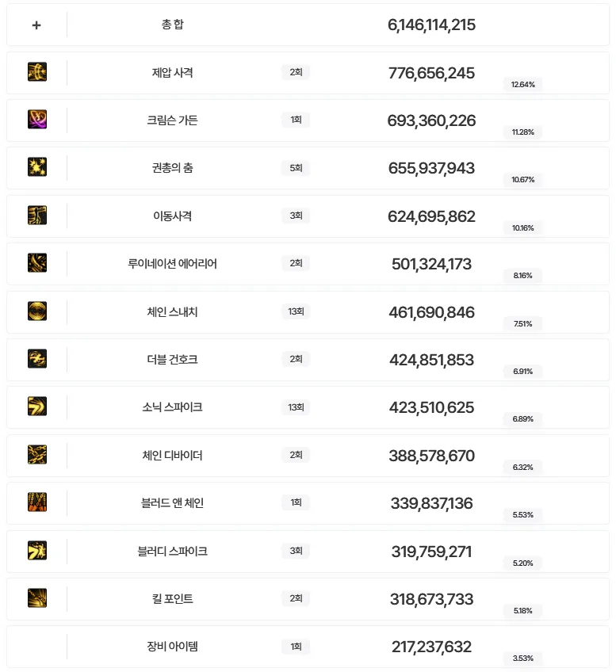616x672 pixels.
Task: Click the 블러디 스파이크 skill icon
Action: (36, 550)
